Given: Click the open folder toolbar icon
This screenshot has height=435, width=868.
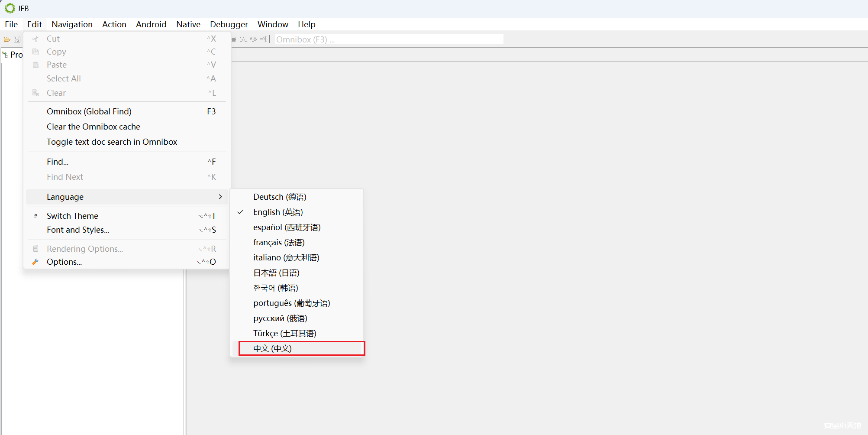Looking at the screenshot, I should (x=7, y=39).
